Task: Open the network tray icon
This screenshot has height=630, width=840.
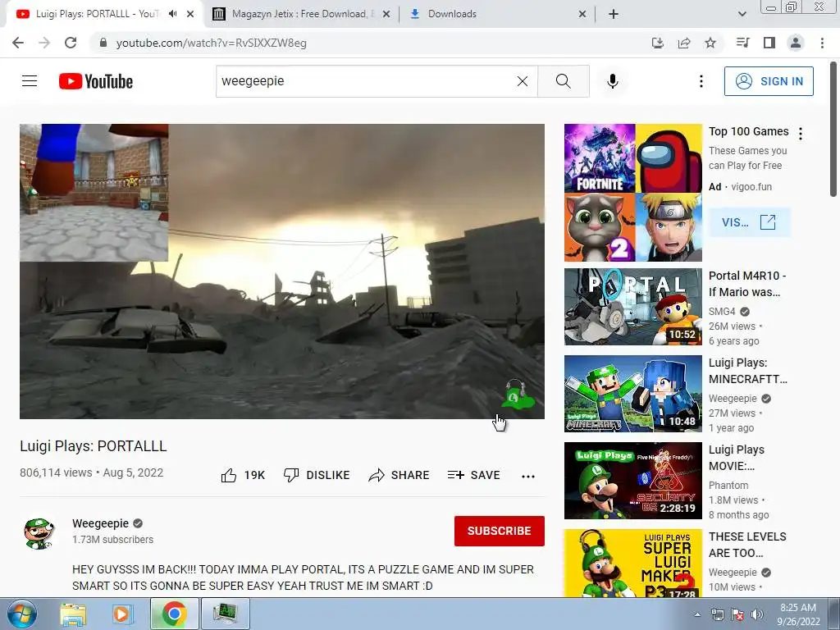Action: [x=717, y=614]
